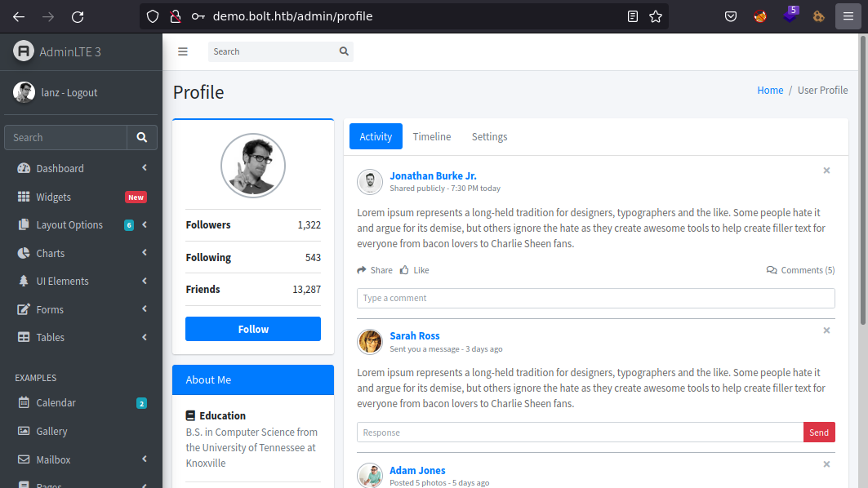
Task: Click the Dashboard speedometer icon
Action: coord(24,168)
